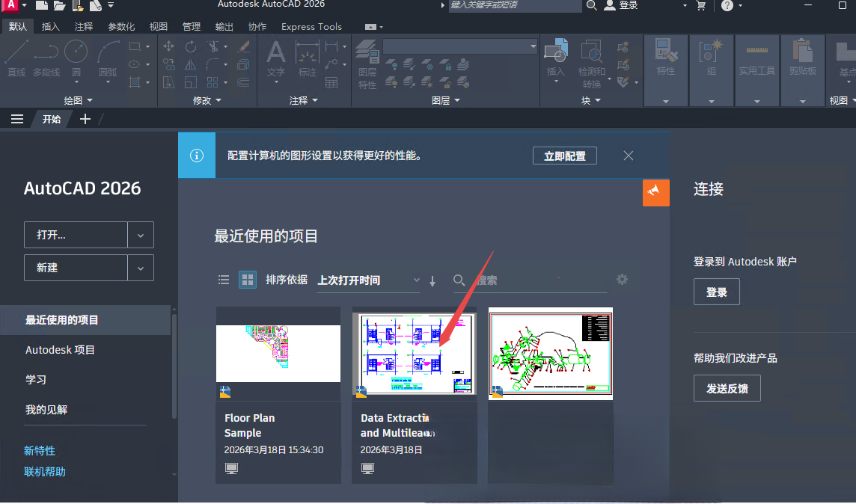This screenshot has width=856, height=504.
Task: Select the Hatch tool icon
Action: pos(134,82)
